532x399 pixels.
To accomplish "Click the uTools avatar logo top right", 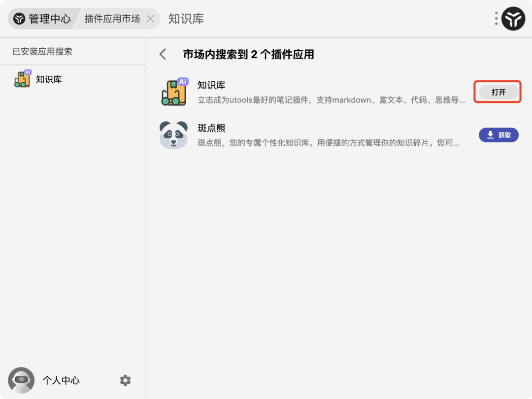I will (513, 19).
